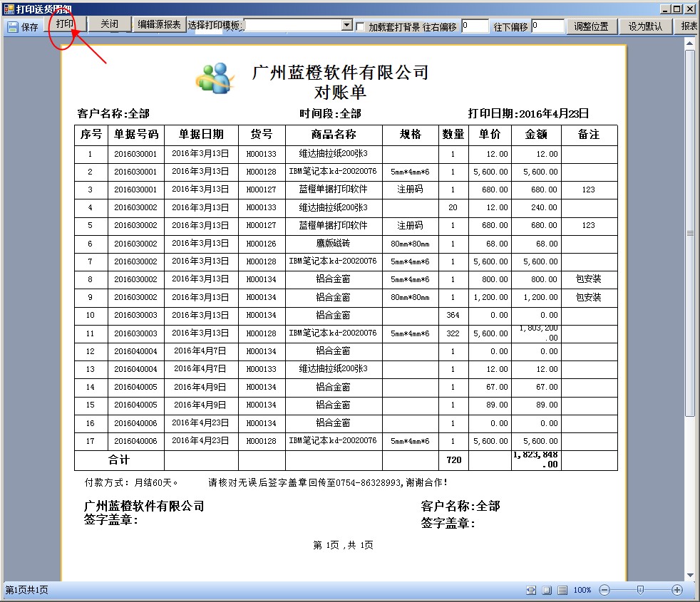Click the 客户名称:全部 header text
The image size is (700, 602).
click(113, 114)
